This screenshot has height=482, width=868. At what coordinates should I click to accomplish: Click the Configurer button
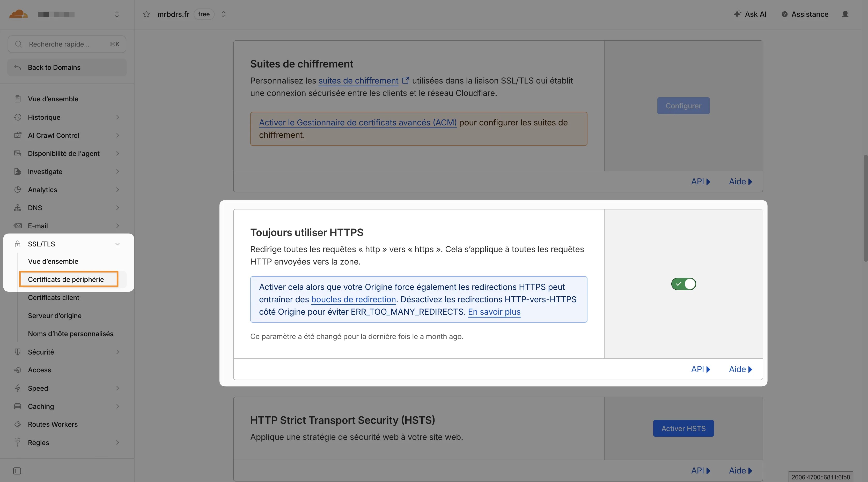(683, 106)
